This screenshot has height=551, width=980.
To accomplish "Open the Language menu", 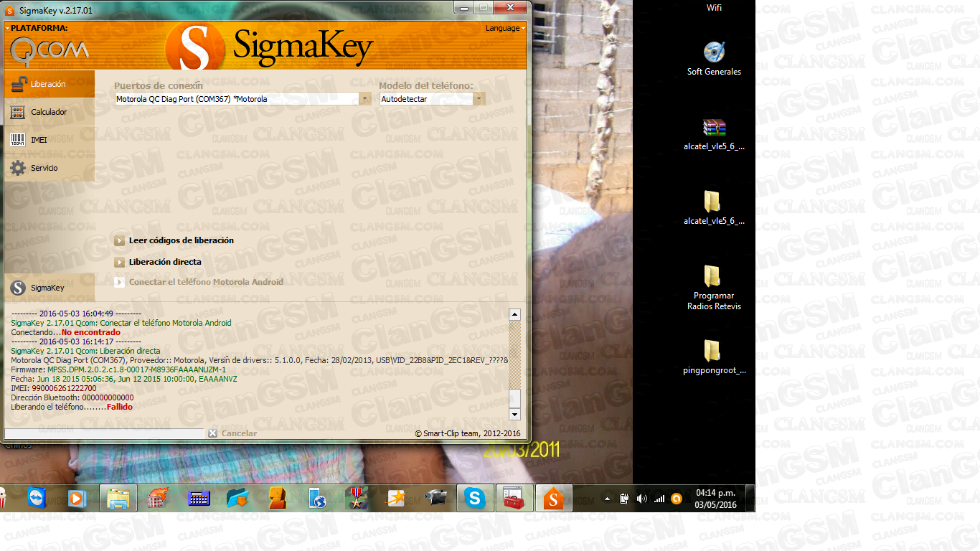I will point(505,29).
